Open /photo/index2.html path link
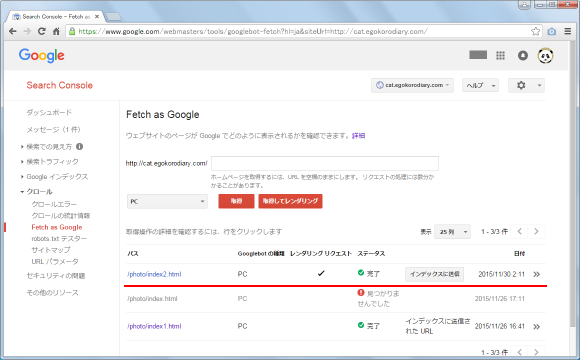Image resolution: width=580 pixels, height=360 pixels. click(154, 274)
